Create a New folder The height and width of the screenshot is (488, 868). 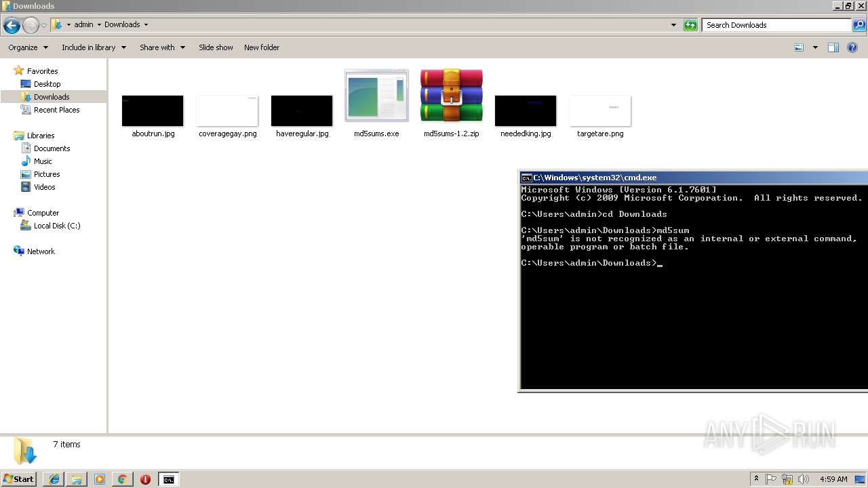click(x=262, y=47)
